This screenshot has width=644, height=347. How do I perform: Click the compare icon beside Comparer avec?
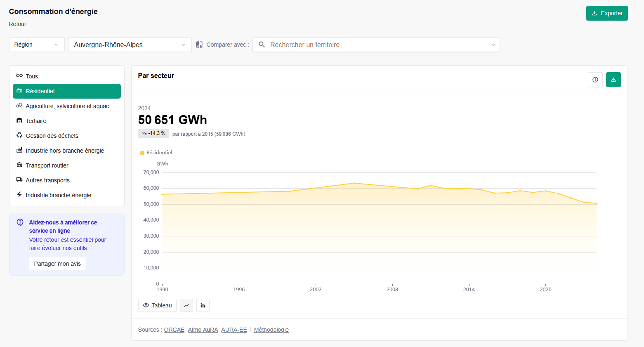[x=199, y=45]
